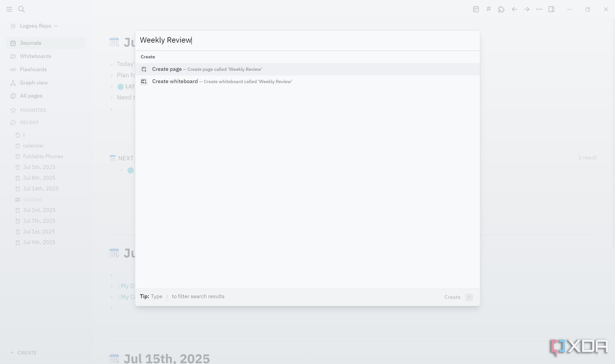Click the Create whiteboard icon in results
The width and height of the screenshot is (615, 364).
tap(144, 81)
